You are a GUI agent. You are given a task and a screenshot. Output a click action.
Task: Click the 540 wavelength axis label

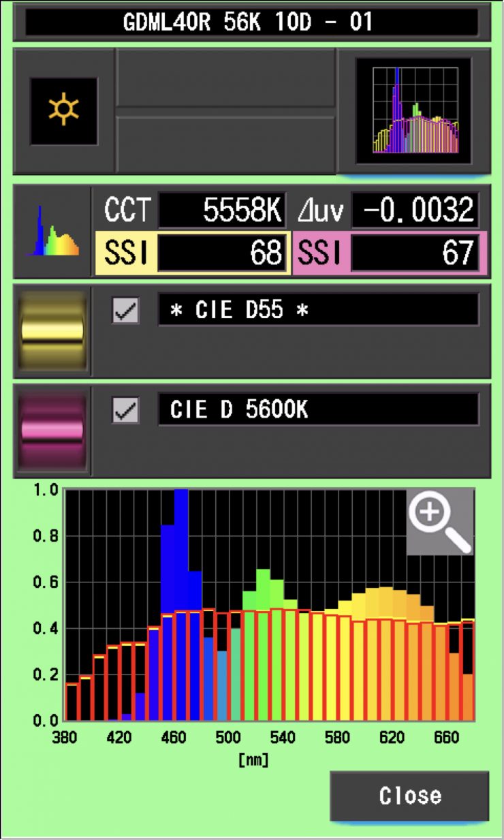click(283, 737)
